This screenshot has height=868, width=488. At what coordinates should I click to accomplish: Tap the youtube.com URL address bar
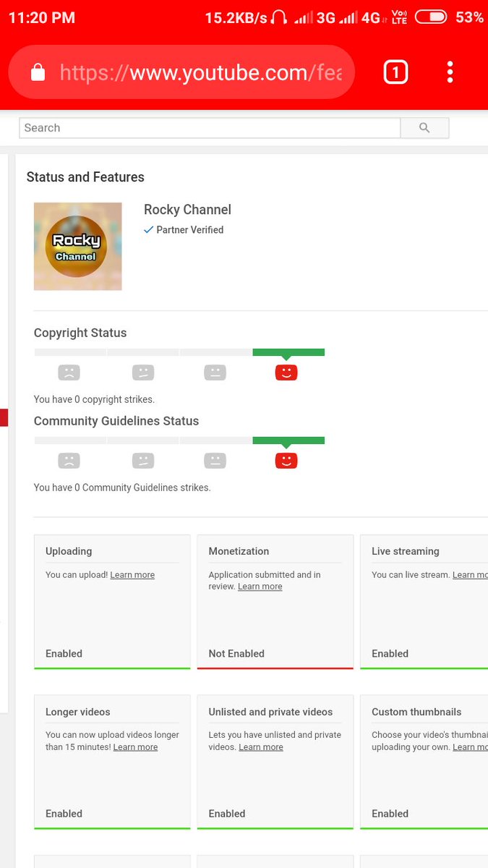(x=181, y=72)
